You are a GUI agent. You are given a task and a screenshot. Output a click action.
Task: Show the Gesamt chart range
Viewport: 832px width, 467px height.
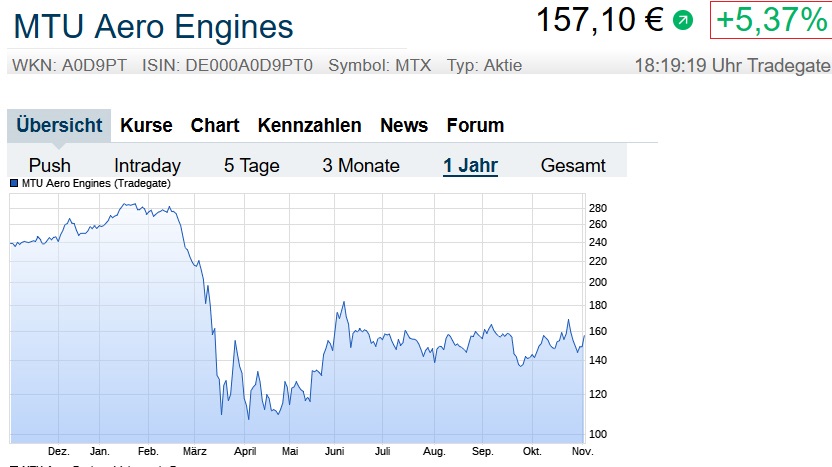pos(573,166)
